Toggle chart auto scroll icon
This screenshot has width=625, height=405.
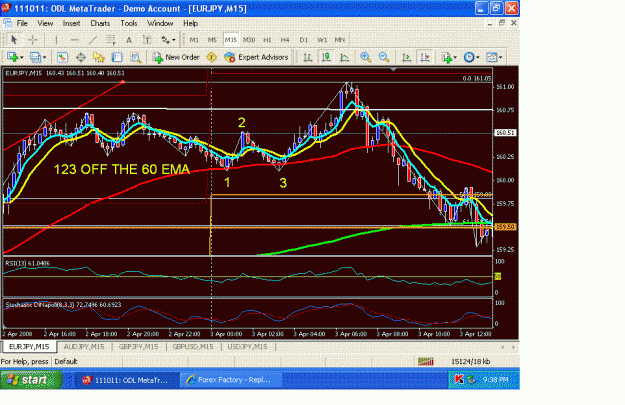[407, 57]
